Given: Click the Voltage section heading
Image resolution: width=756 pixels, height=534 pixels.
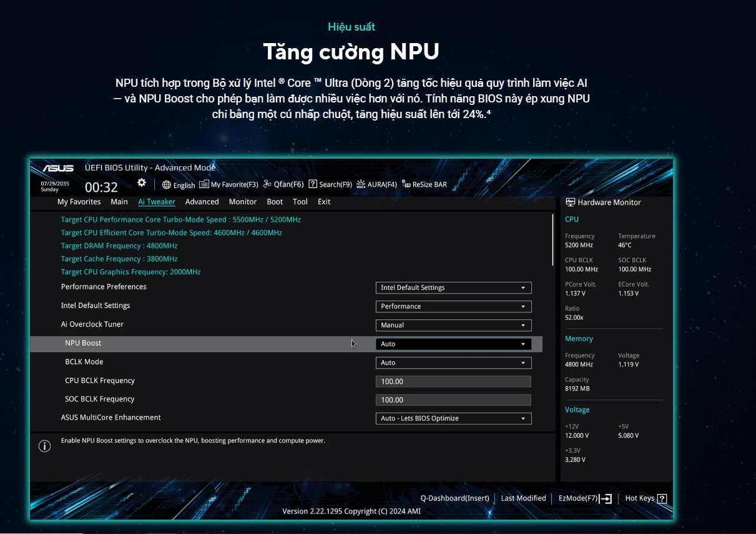Looking at the screenshot, I should coord(577,410).
